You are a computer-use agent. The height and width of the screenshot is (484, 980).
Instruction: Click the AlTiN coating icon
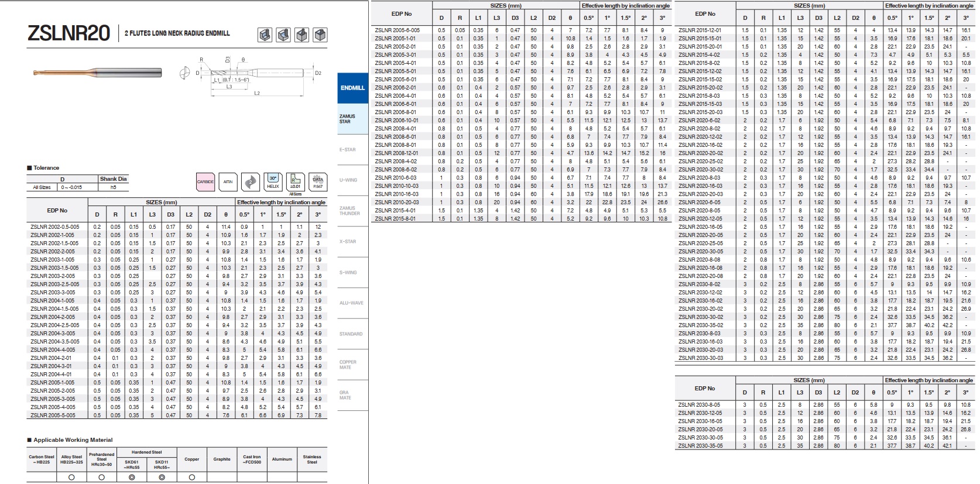pos(228,182)
